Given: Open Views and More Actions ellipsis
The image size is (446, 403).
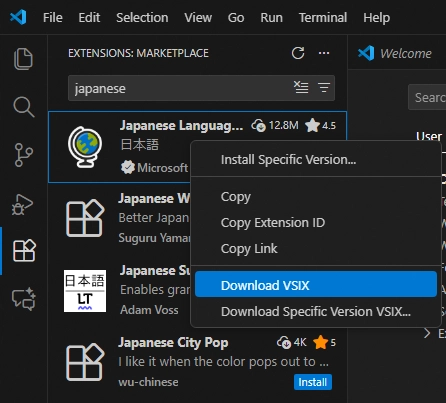Looking at the screenshot, I should coord(324,53).
